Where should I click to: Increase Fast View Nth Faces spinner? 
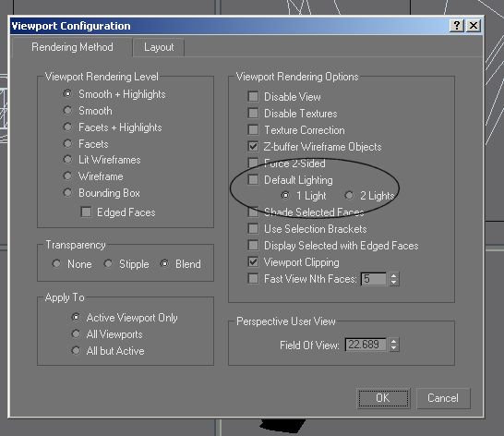(394, 275)
